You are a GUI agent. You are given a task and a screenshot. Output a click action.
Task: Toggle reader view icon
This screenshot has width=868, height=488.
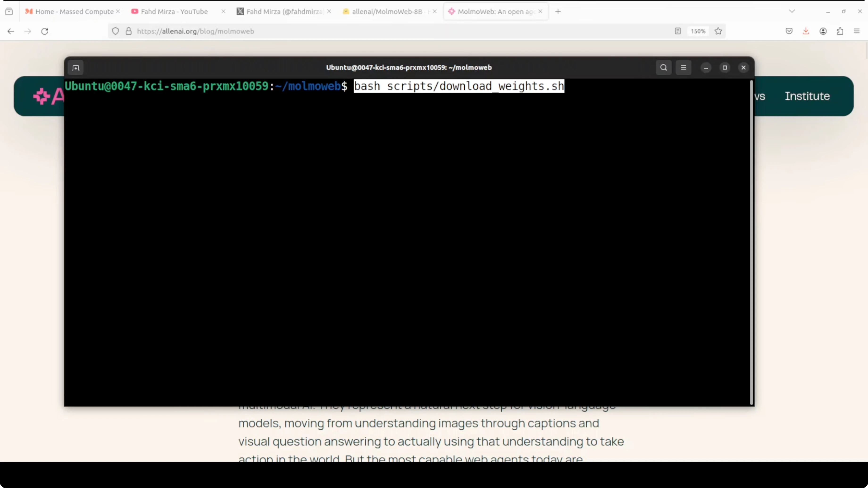click(x=678, y=31)
